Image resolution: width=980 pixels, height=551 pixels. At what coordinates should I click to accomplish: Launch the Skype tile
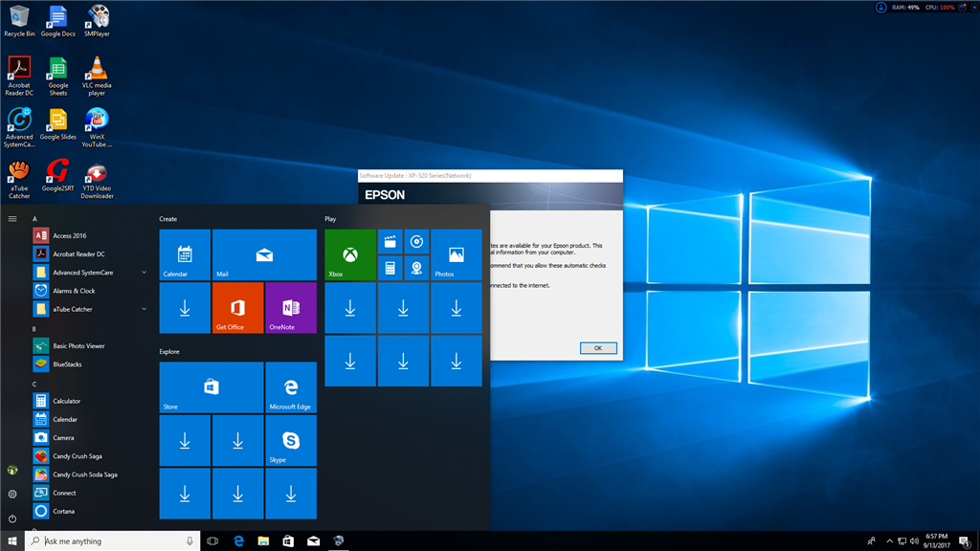point(291,440)
